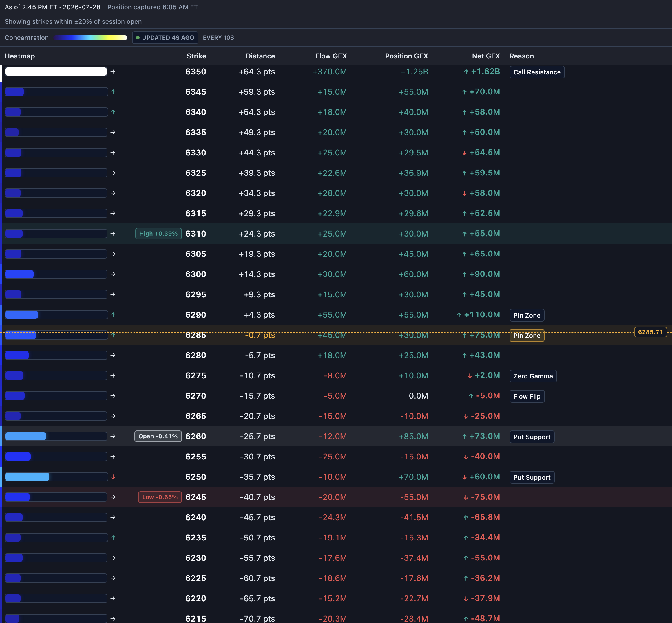
Task: Click the heatmap right arrow for strike 6260
Action: 113,436
